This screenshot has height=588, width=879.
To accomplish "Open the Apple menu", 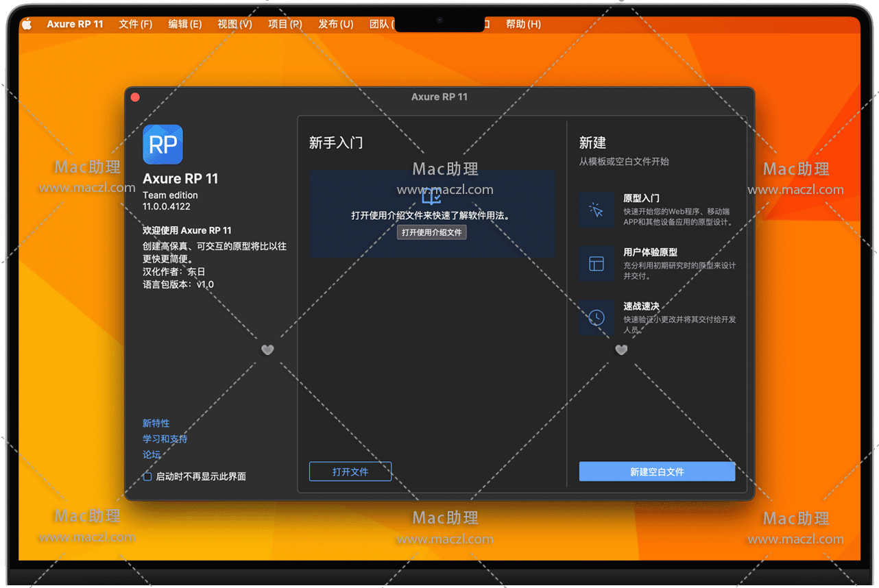I will pyautogui.click(x=27, y=24).
